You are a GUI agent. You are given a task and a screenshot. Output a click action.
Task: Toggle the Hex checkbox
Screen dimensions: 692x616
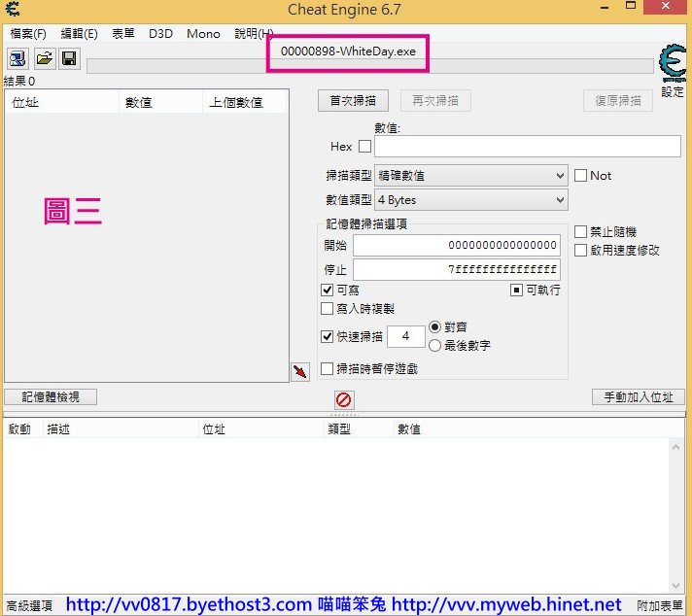[x=365, y=147]
